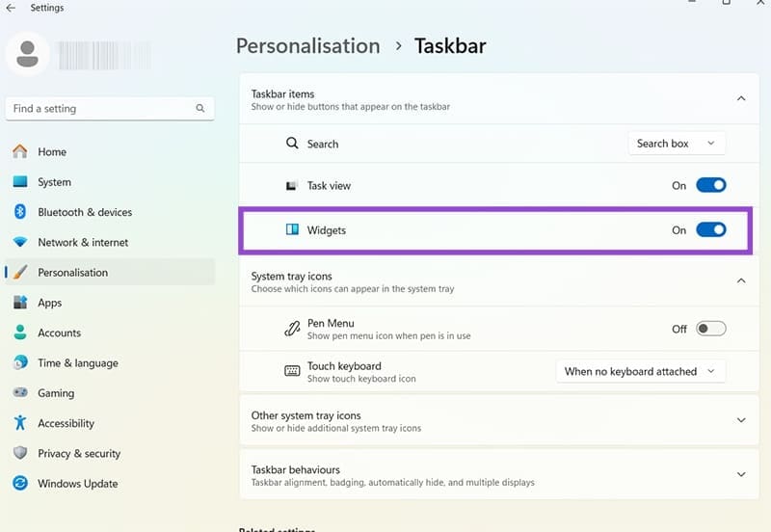Viewport: 771px width, 532px height.
Task: Click the Personalisation paintbrush icon
Action: click(x=20, y=273)
